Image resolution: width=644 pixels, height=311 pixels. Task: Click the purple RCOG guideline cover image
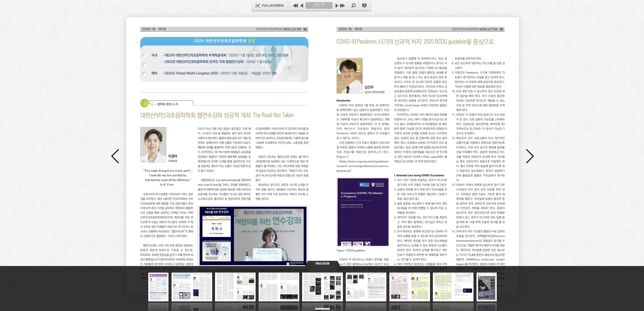[x=363, y=212]
